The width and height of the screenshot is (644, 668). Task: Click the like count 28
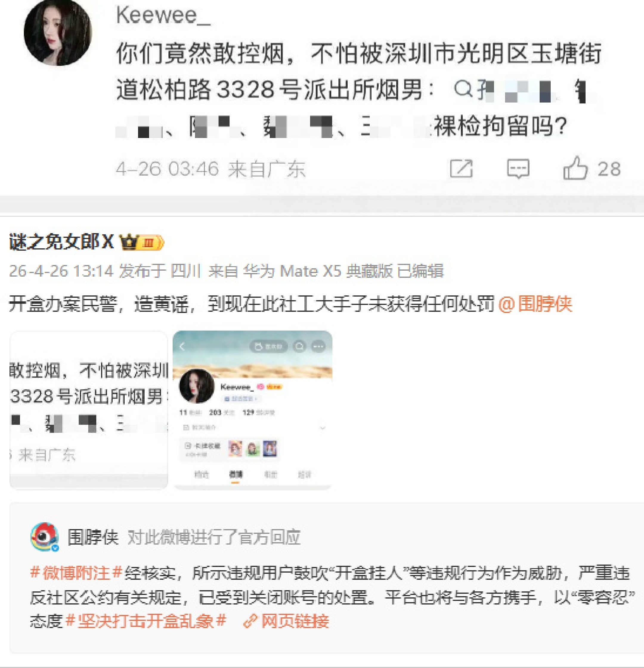pyautogui.click(x=609, y=169)
